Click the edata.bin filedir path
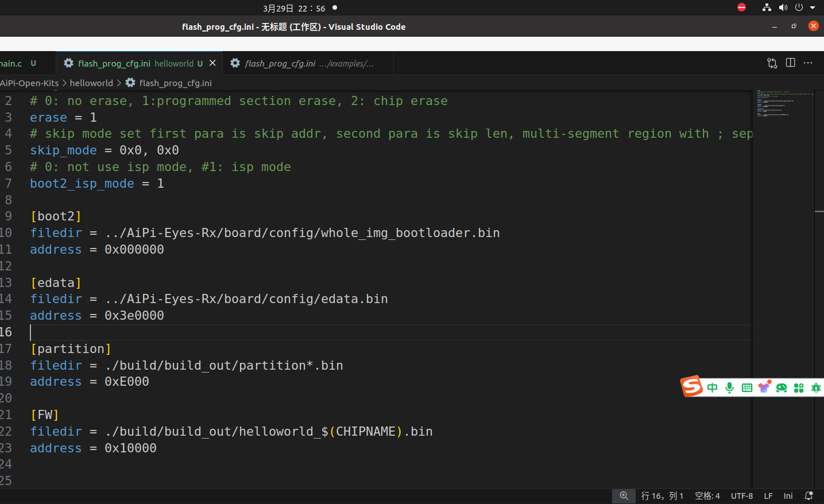 [246, 299]
